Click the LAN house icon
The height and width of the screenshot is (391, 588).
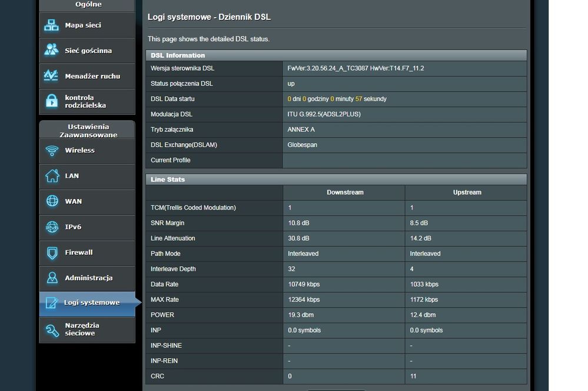pos(52,176)
